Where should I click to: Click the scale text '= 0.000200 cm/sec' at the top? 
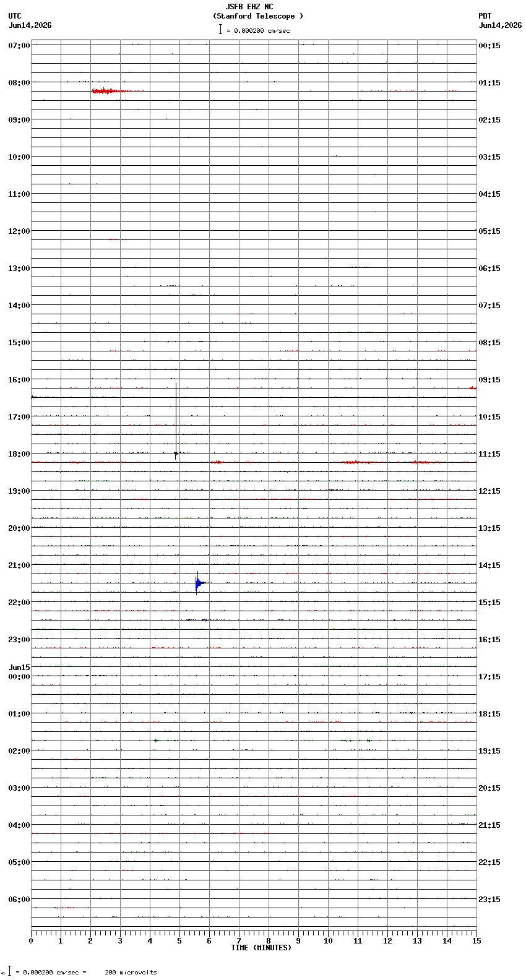click(x=258, y=30)
